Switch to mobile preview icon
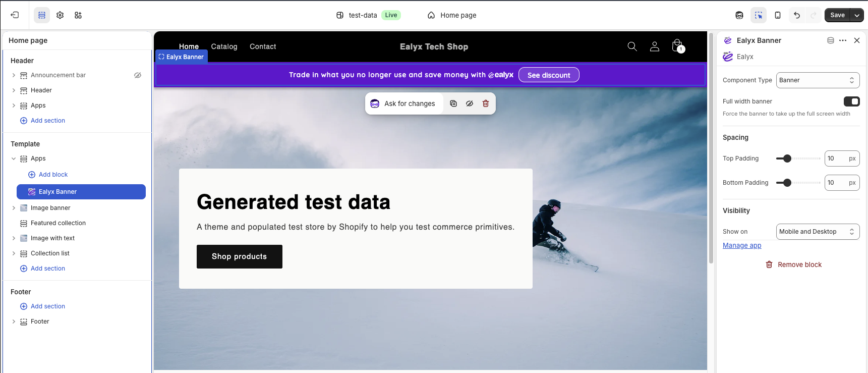 click(x=777, y=15)
